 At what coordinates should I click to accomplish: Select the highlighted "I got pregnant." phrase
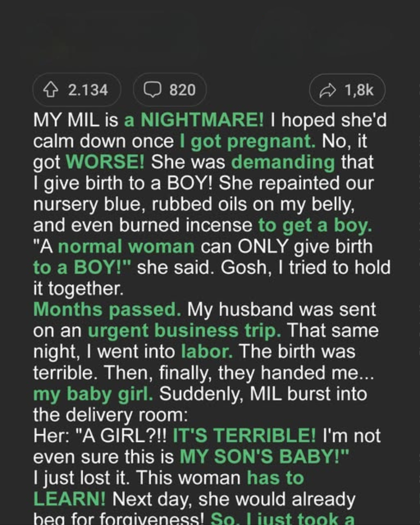247,141
